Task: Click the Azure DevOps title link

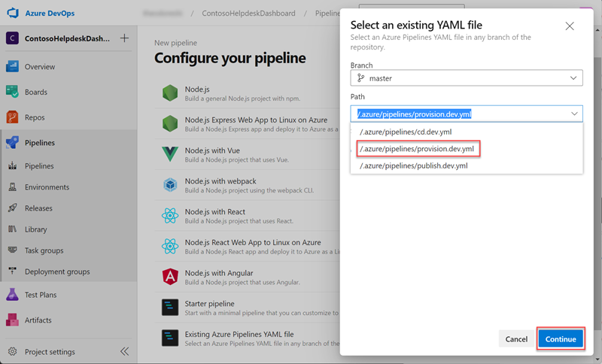Action: (x=50, y=13)
